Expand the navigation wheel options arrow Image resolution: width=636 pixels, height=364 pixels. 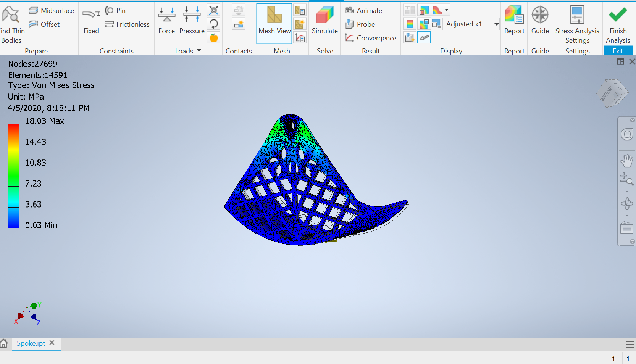tap(627, 147)
